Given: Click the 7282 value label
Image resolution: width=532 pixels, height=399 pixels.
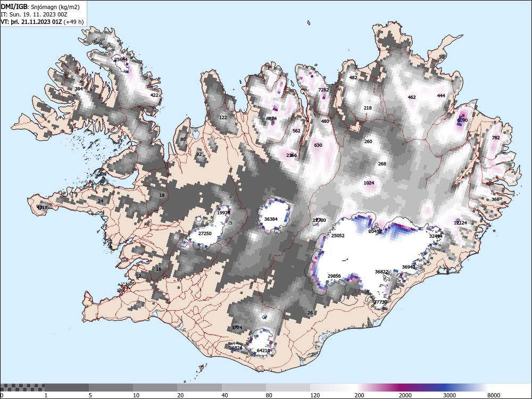Looking at the screenshot, I should 323,89.
